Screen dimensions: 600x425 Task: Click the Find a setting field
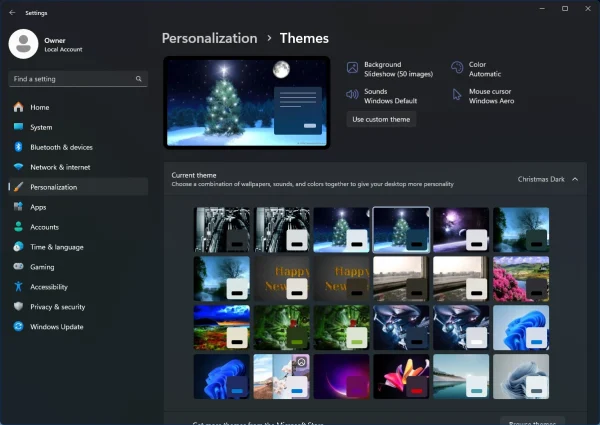(x=78, y=79)
